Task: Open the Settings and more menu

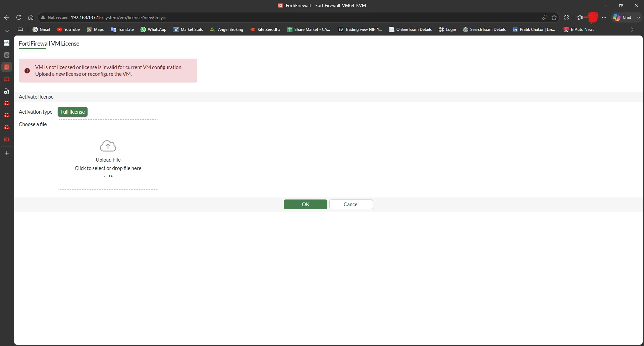Action: [604, 17]
